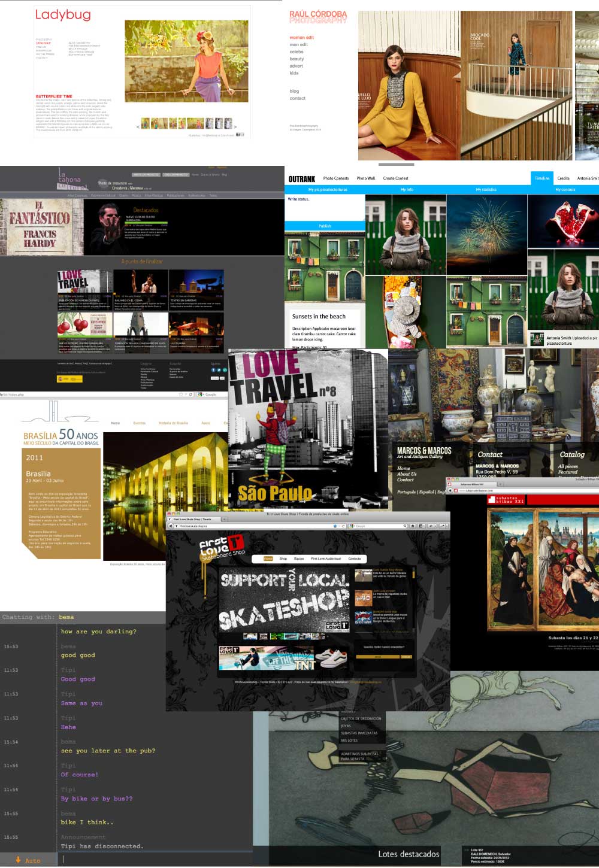The height and width of the screenshot is (868, 599).
Task: Open the Butterflies' Time main photo
Action: pos(186,61)
